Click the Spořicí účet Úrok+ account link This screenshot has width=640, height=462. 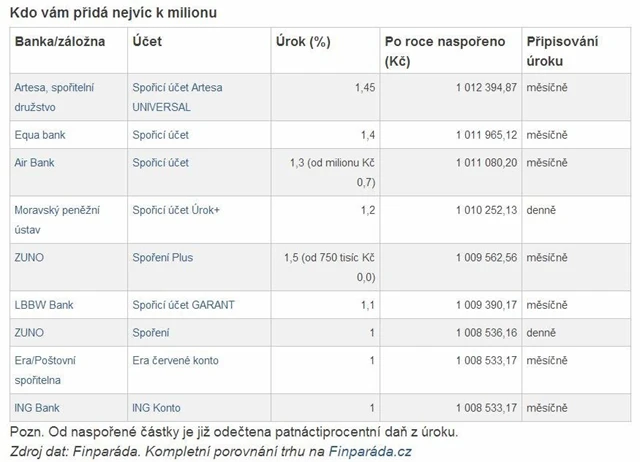(x=174, y=210)
